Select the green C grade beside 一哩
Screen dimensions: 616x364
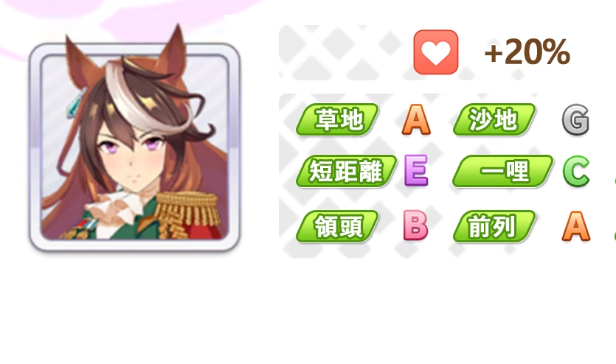click(x=576, y=171)
